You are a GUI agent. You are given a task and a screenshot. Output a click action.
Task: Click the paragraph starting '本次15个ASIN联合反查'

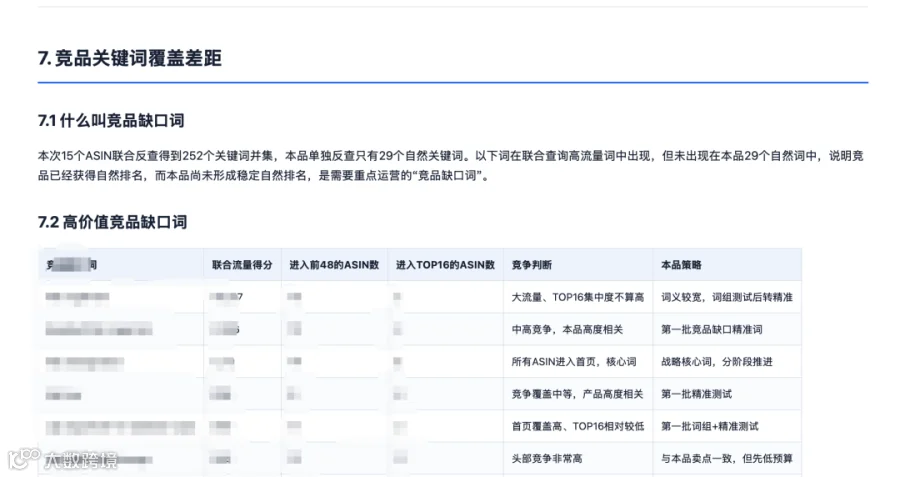click(x=451, y=166)
